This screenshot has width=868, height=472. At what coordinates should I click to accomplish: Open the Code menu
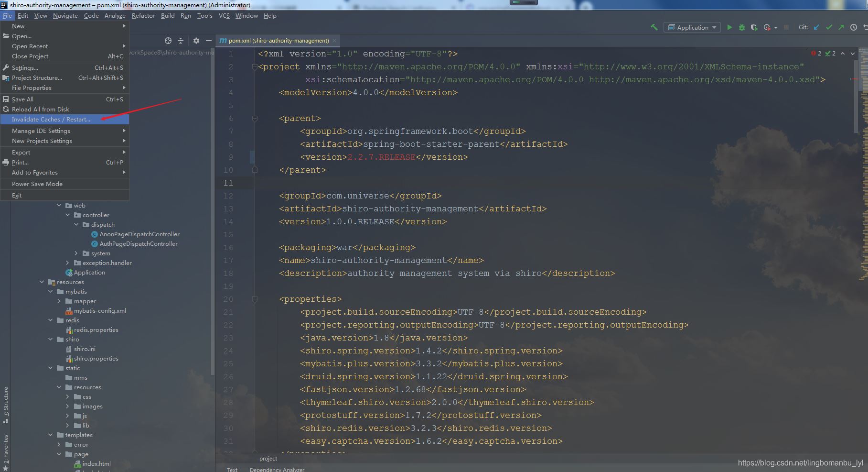click(x=91, y=15)
